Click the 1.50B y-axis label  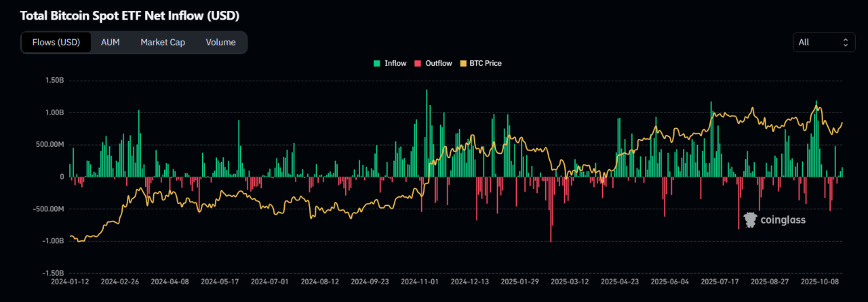click(54, 80)
